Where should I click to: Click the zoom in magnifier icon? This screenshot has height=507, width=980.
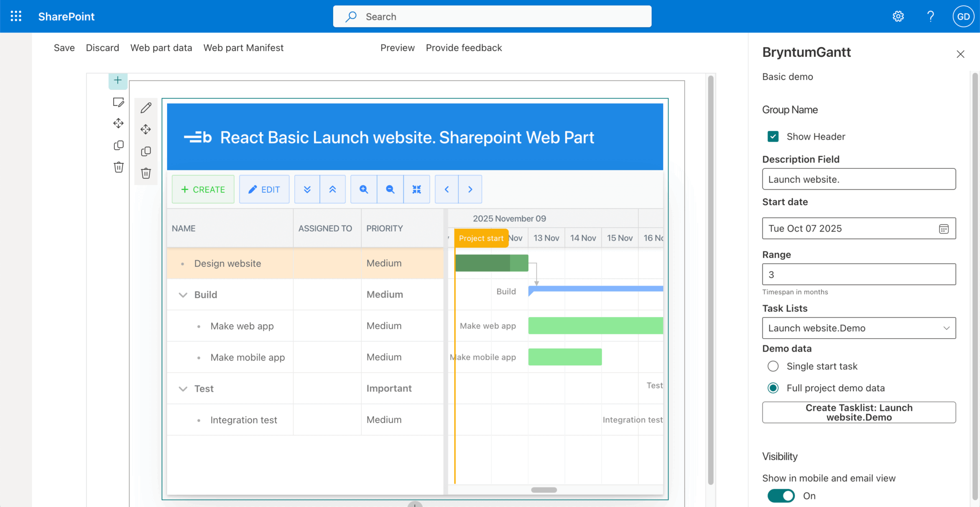(364, 189)
